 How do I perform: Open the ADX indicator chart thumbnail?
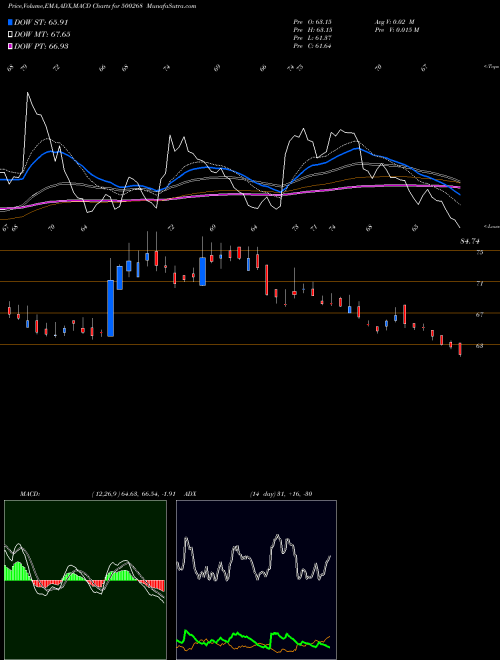(256, 580)
